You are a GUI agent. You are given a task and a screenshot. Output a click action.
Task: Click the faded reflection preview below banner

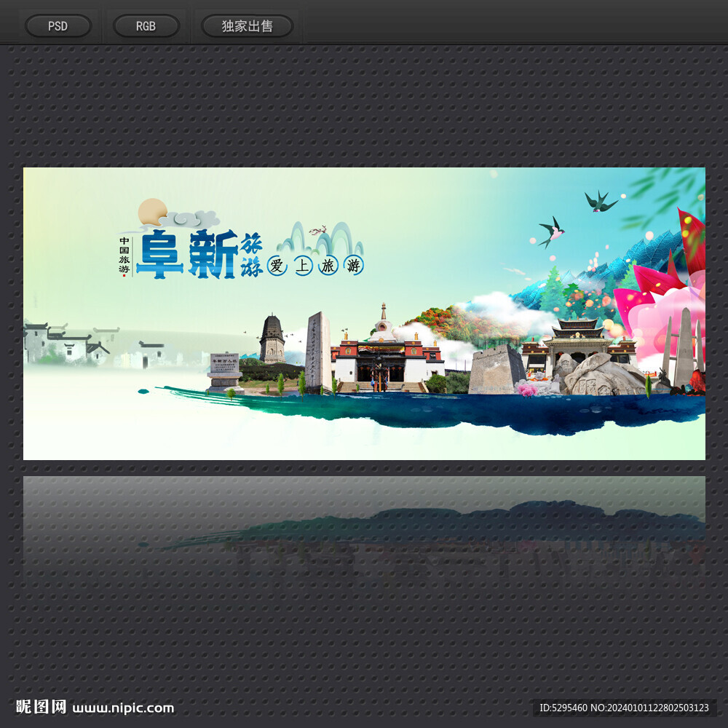(364, 531)
